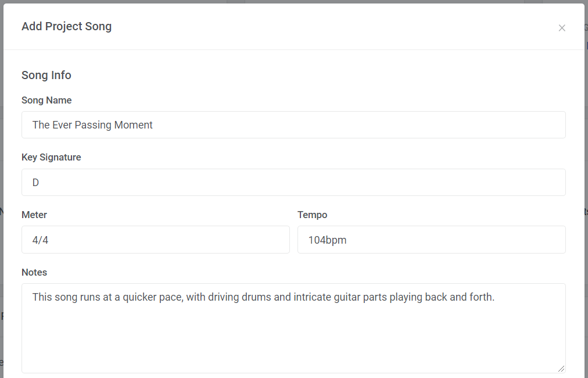The width and height of the screenshot is (588, 378).
Task: Click the Song Name input field
Action: click(293, 125)
